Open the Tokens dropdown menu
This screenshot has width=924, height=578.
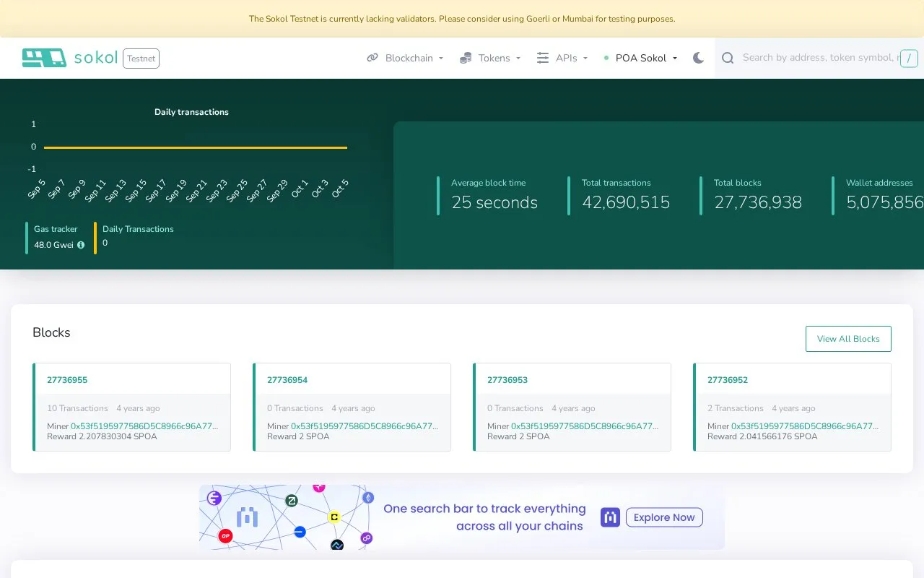490,58
